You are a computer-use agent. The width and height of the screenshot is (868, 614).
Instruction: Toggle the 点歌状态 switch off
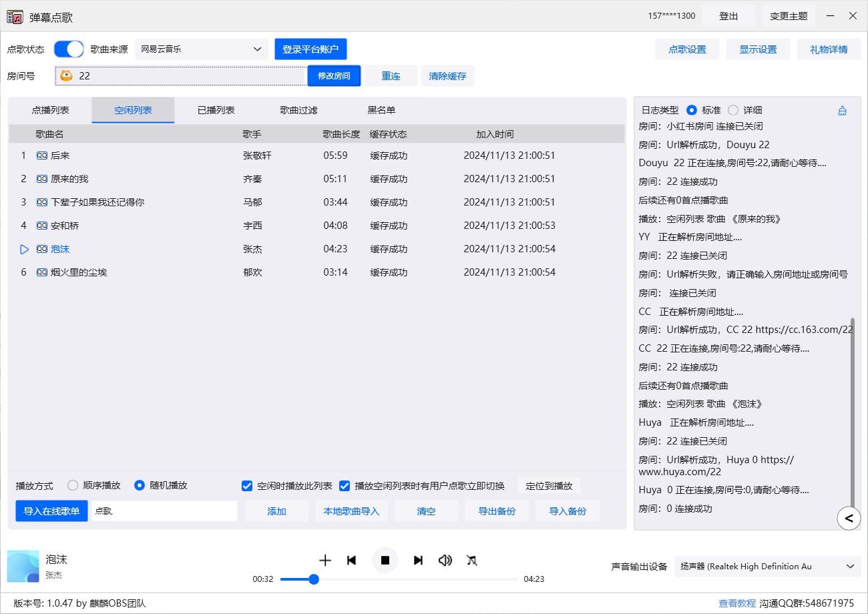click(69, 49)
